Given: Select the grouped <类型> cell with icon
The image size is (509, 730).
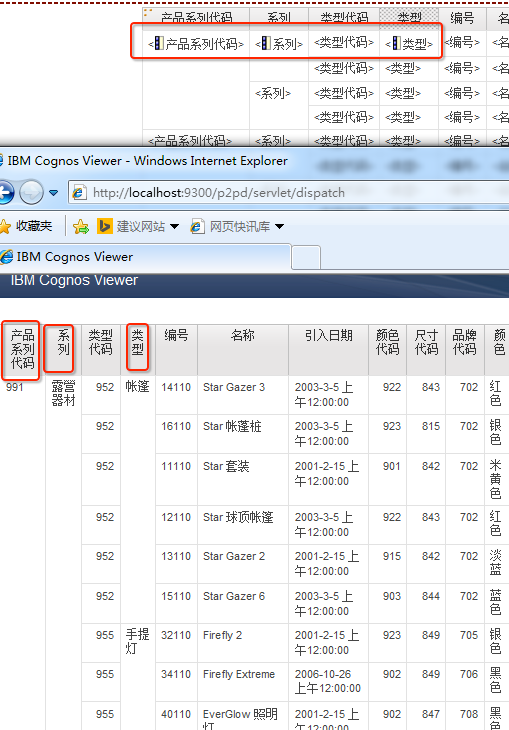Looking at the screenshot, I should [x=409, y=44].
